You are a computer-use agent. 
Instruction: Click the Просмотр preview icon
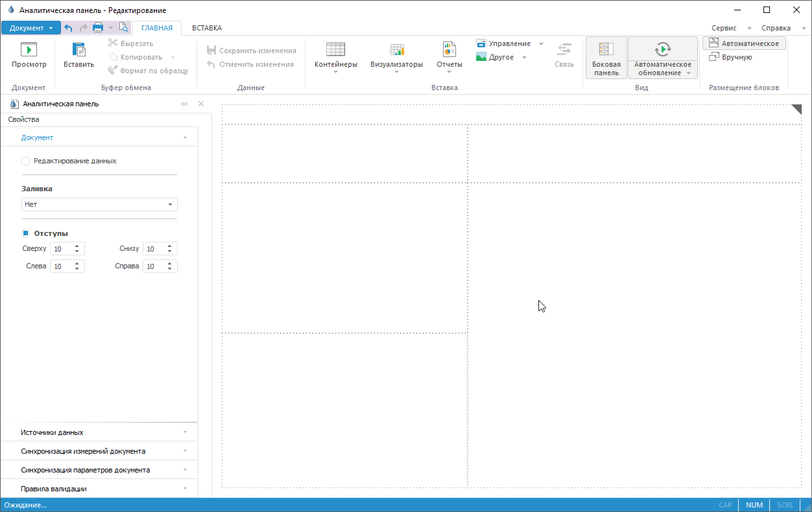pyautogui.click(x=29, y=50)
